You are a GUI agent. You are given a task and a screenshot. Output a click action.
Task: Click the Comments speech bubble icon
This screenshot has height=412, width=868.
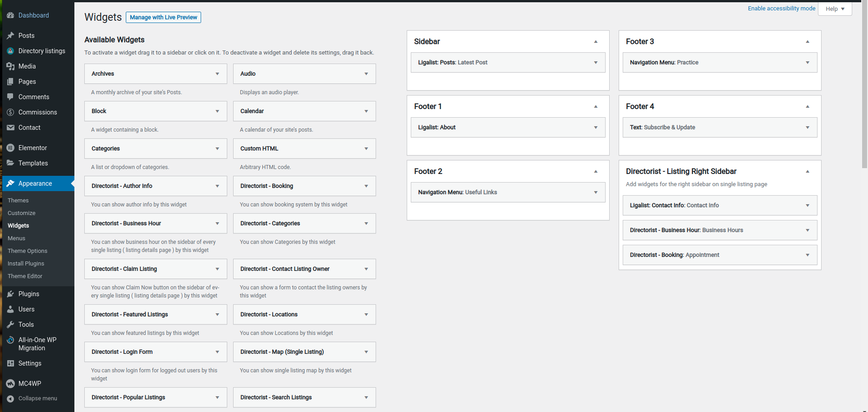coord(10,97)
